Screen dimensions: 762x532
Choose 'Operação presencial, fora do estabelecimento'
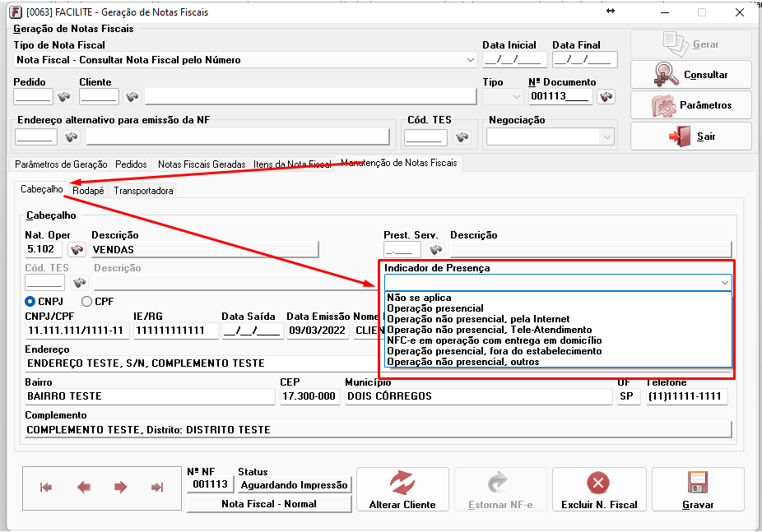558,351
